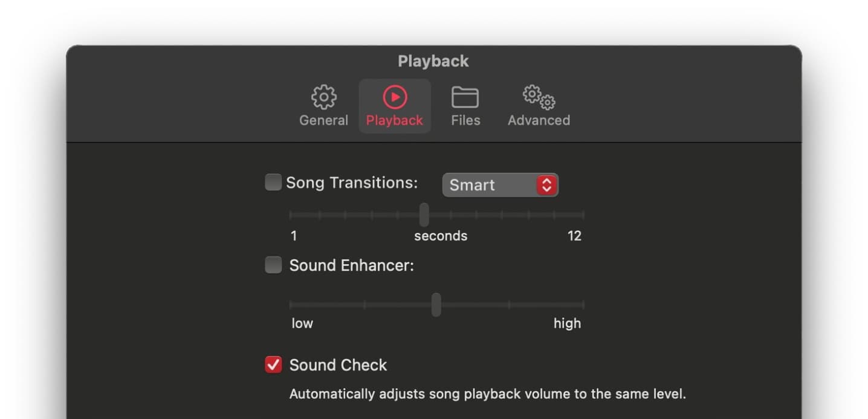The image size is (868, 419).
Task: Click the Files folder icon
Action: click(465, 97)
